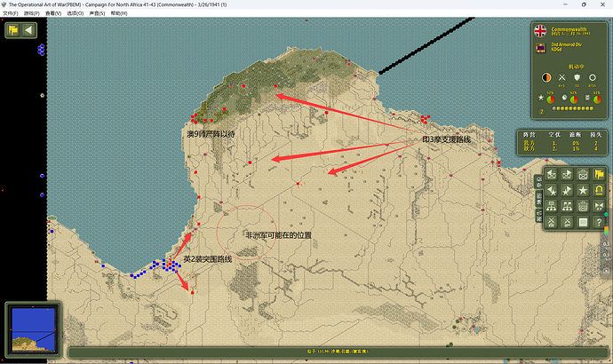Click the organization chart icon with circles on top
The width and height of the screenshot is (613, 364).
(x=551, y=206)
